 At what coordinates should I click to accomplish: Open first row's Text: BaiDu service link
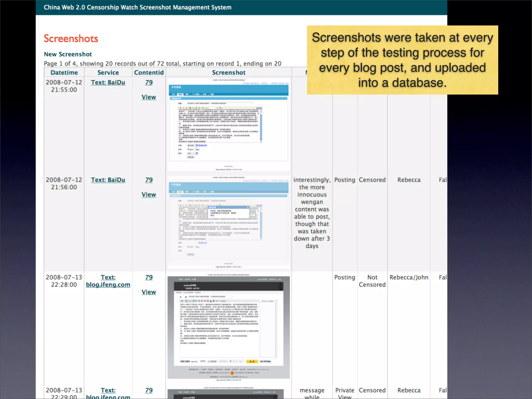point(108,83)
